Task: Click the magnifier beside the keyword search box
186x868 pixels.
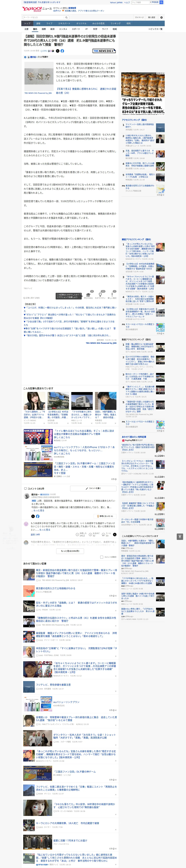Action: click(66, 18)
